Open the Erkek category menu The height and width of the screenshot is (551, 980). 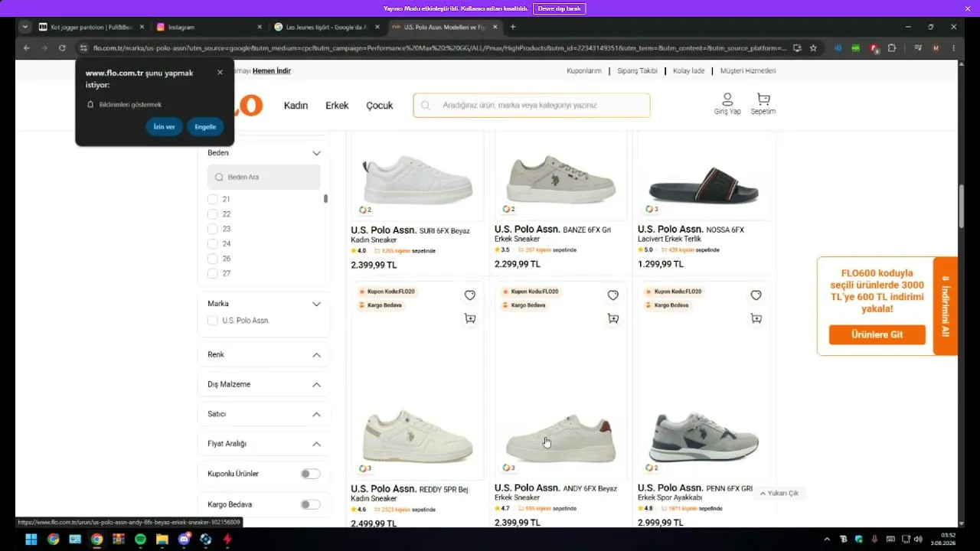337,106
